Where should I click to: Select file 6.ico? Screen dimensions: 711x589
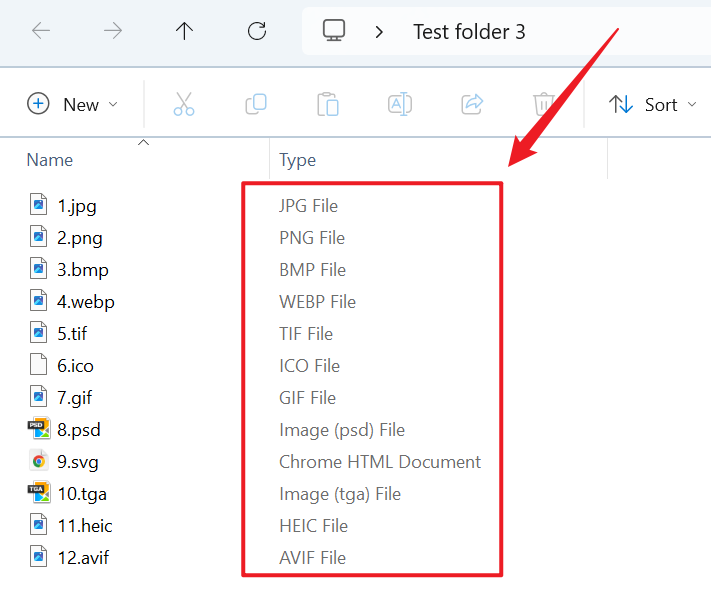coord(75,366)
